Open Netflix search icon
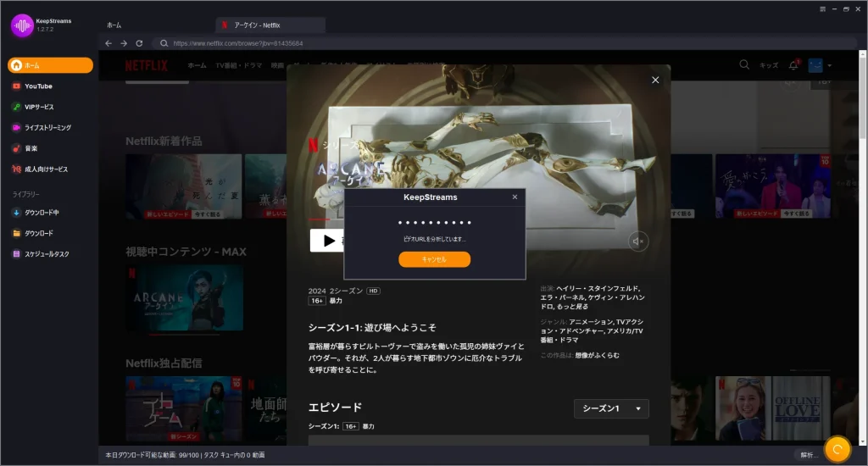Image resolution: width=868 pixels, height=466 pixels. [x=744, y=64]
